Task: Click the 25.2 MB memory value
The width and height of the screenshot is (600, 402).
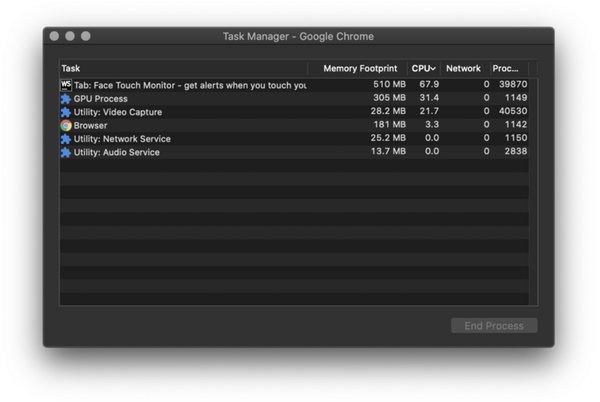Action: coord(388,138)
